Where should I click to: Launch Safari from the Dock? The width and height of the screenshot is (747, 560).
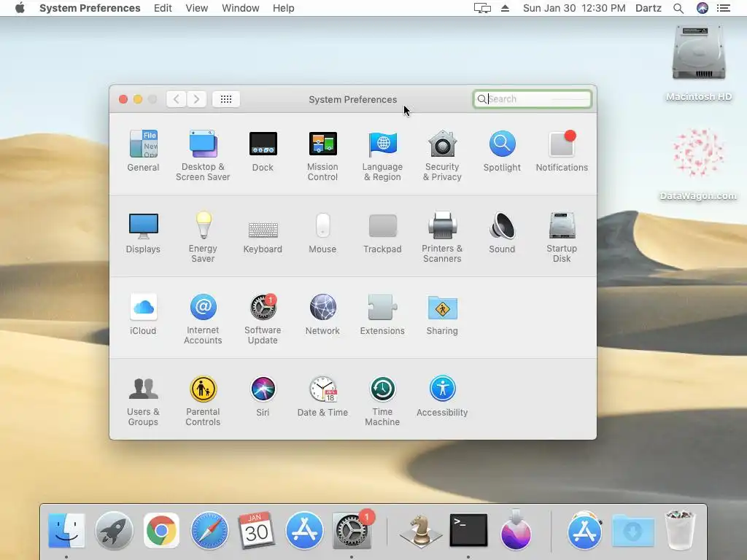[x=209, y=530]
